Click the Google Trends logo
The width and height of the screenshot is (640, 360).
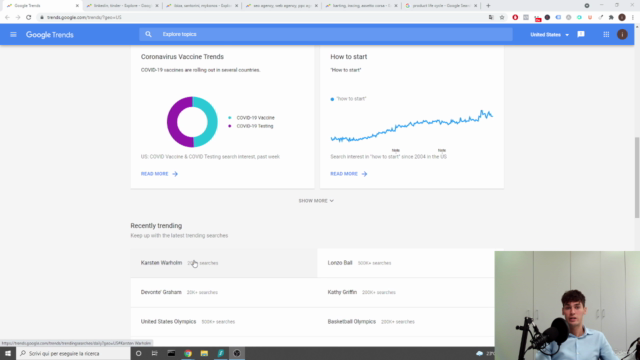[50, 35]
